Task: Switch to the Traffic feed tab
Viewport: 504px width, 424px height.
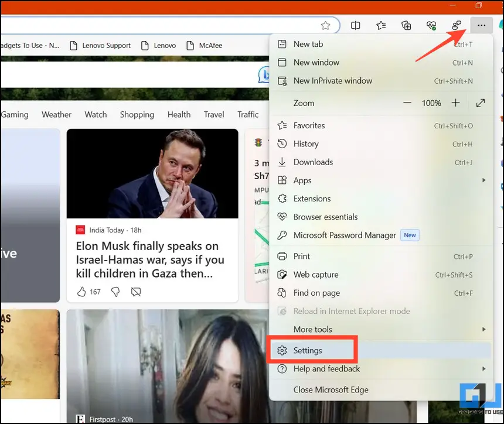Action: tap(248, 115)
